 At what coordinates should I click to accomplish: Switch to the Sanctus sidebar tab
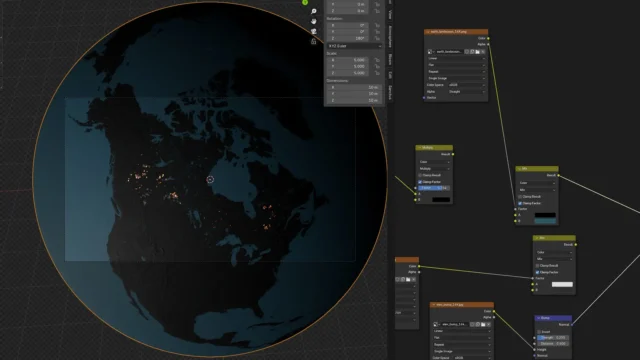point(390,93)
